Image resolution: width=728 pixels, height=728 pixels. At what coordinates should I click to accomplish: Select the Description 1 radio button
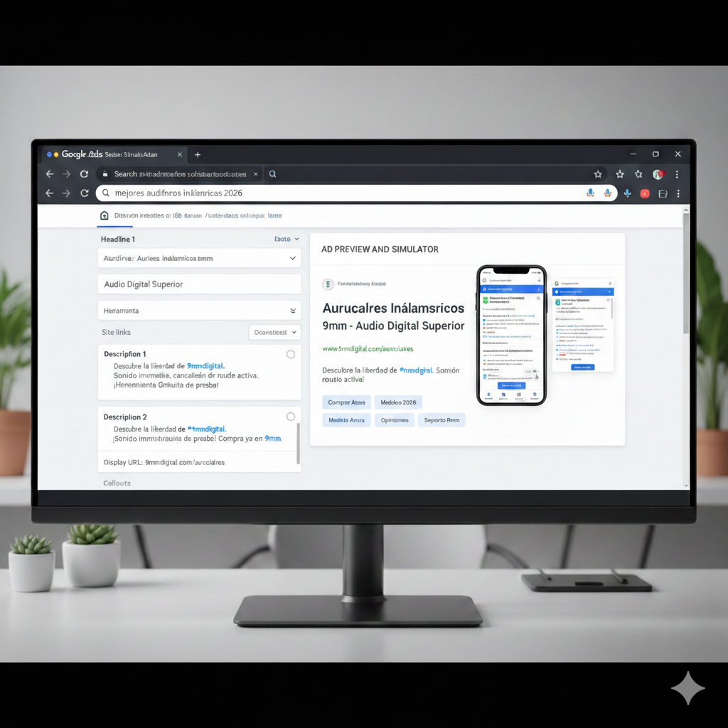(x=290, y=354)
